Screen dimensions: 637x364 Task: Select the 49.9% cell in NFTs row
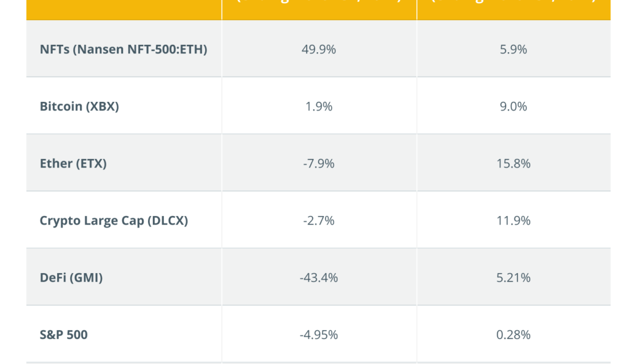click(x=318, y=50)
